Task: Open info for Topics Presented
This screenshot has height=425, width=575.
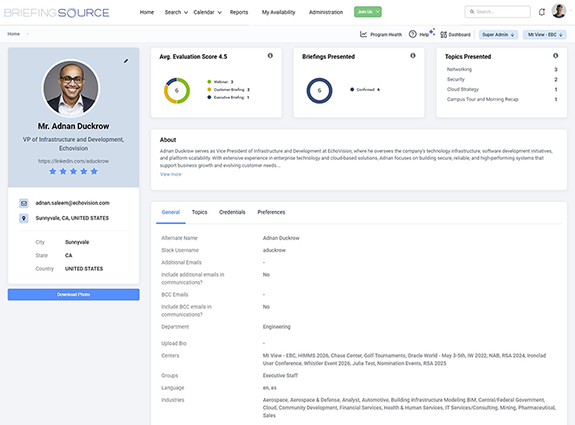Action: (x=556, y=56)
